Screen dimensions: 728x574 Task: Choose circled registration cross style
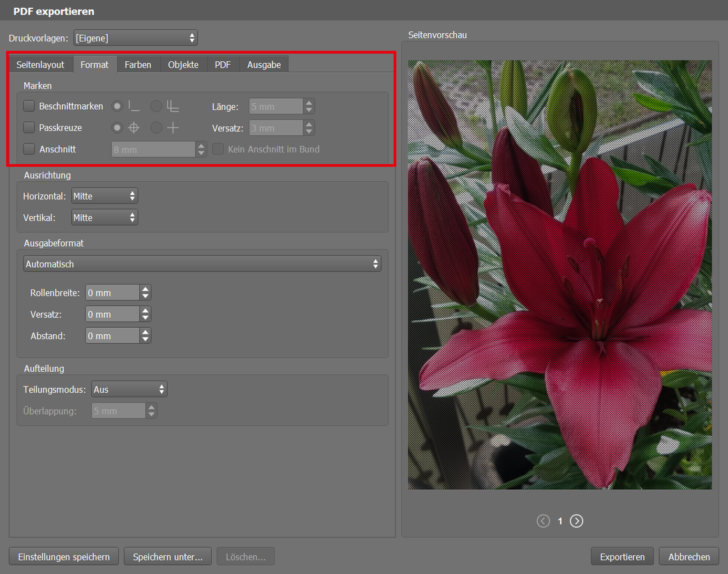(x=118, y=128)
